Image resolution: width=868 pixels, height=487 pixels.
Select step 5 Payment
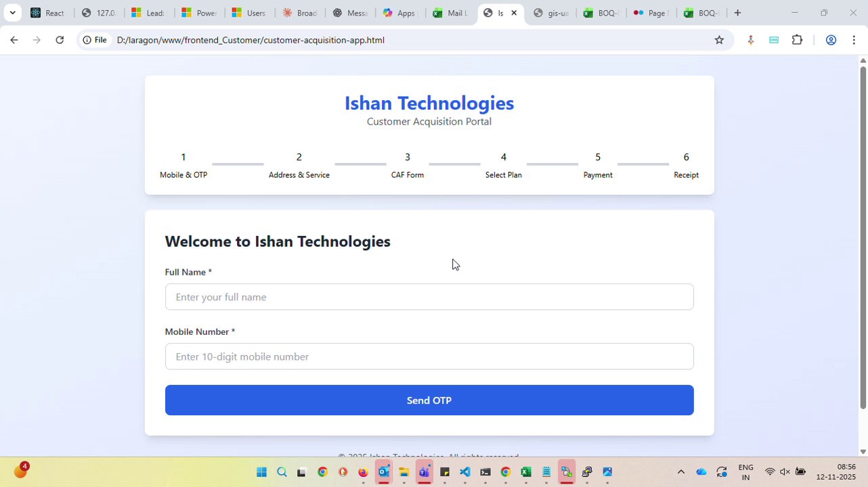click(597, 166)
